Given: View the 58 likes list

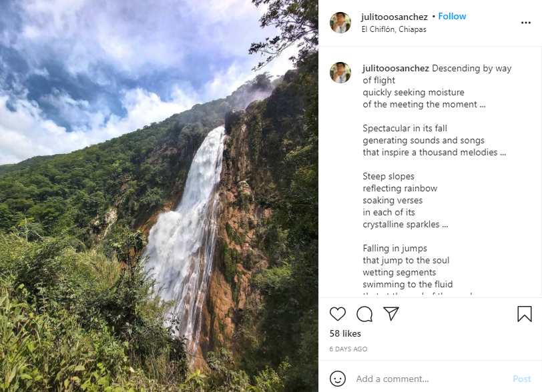Looking at the screenshot, I should click(x=345, y=333).
